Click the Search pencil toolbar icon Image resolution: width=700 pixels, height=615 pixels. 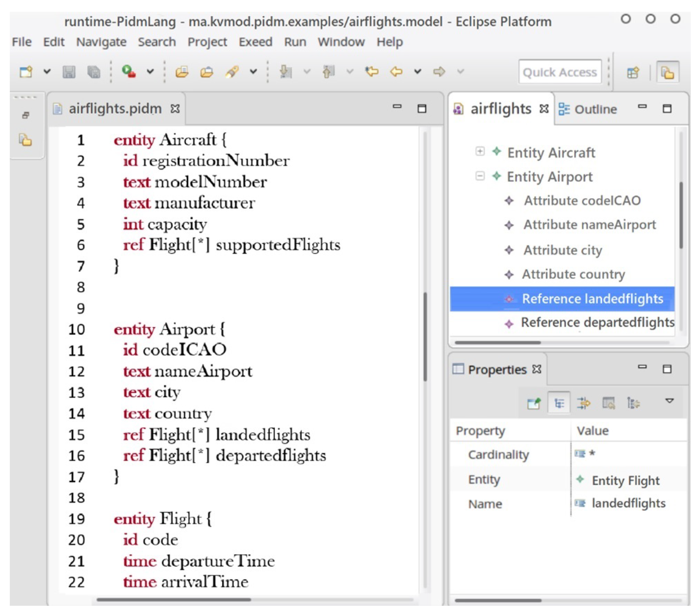pos(232,72)
